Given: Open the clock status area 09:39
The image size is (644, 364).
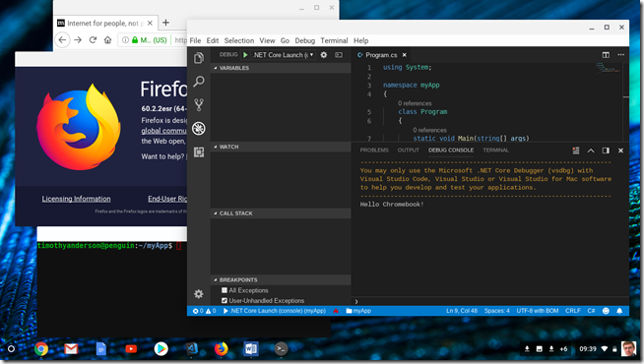Looking at the screenshot, I should click(588, 349).
